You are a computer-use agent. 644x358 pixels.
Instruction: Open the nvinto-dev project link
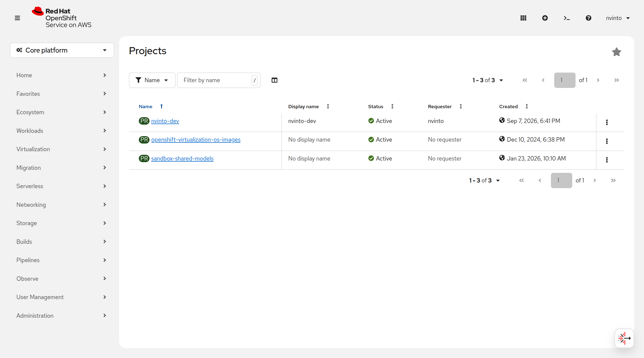(x=165, y=121)
